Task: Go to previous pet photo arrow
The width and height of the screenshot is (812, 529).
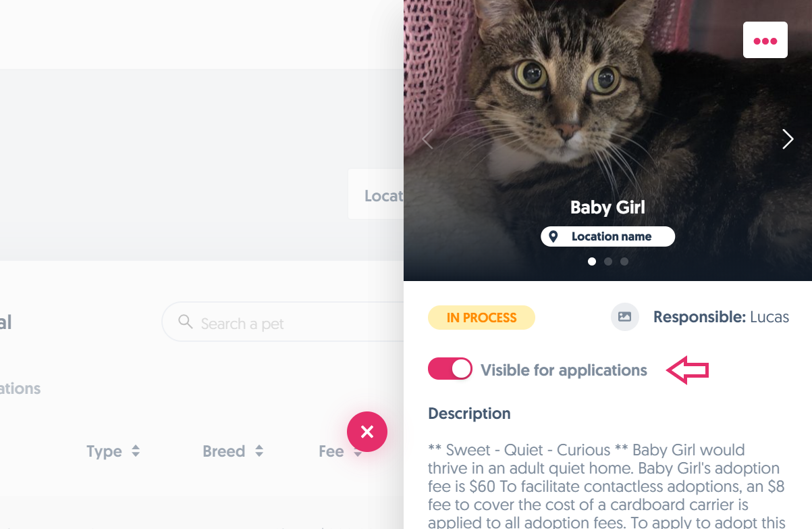Action: (x=427, y=139)
